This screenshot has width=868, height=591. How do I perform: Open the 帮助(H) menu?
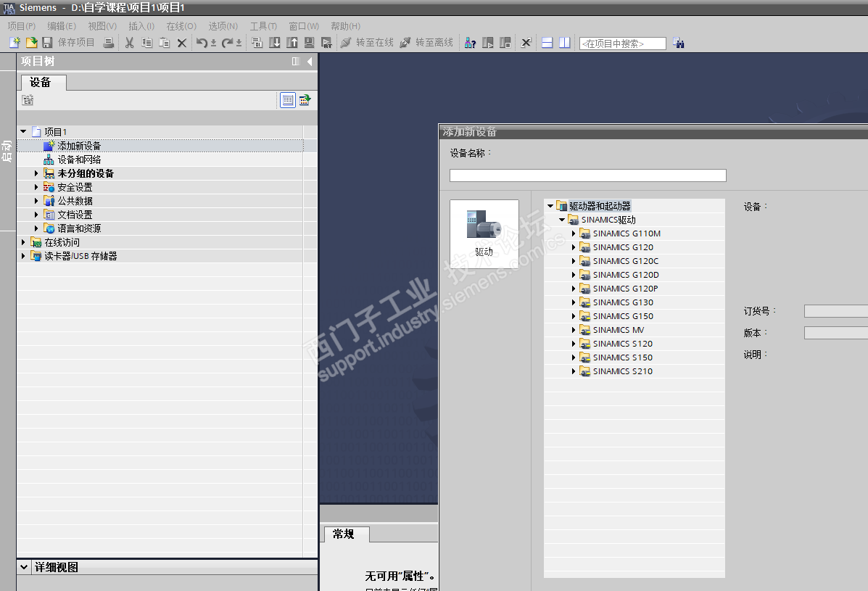[x=345, y=26]
